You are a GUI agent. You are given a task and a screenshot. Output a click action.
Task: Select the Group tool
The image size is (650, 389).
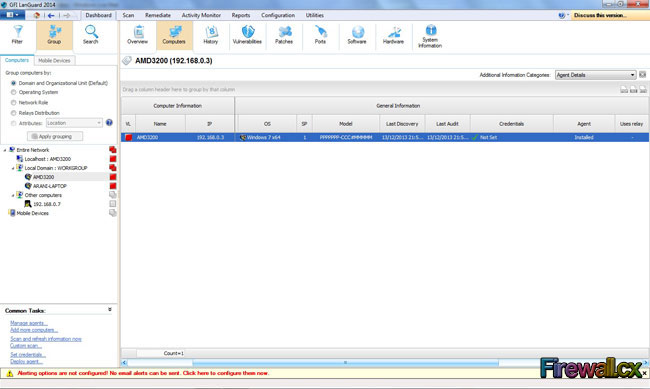tap(54, 35)
